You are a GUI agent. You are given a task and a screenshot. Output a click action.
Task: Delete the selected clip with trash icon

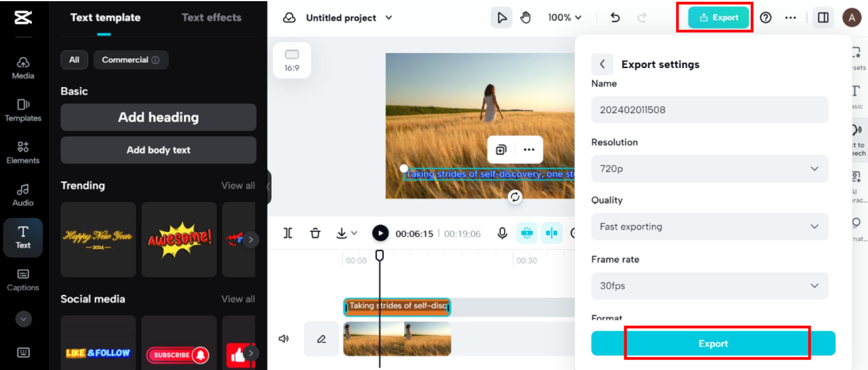(x=315, y=233)
